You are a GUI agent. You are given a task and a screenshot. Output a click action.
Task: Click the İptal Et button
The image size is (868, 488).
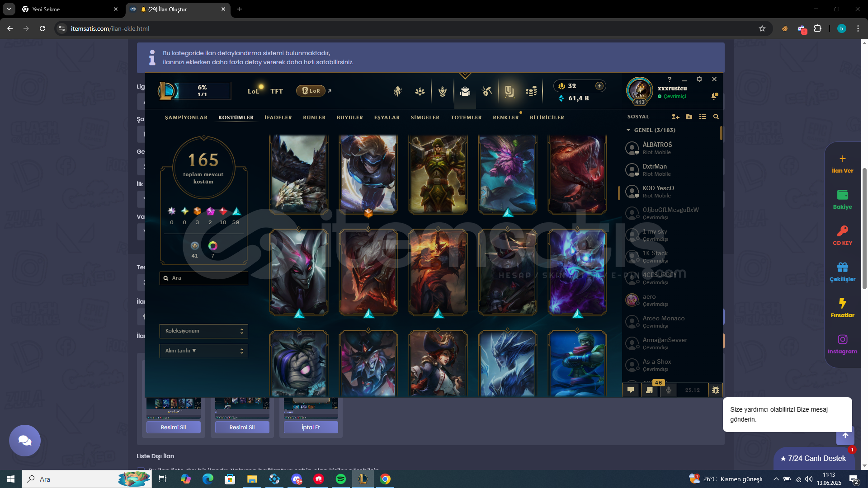click(x=311, y=427)
